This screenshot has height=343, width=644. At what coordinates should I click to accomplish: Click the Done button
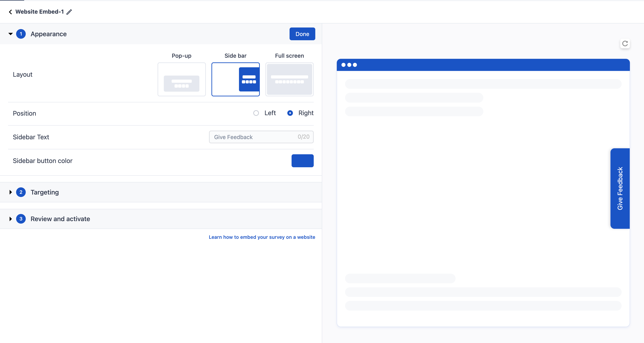[x=302, y=34]
